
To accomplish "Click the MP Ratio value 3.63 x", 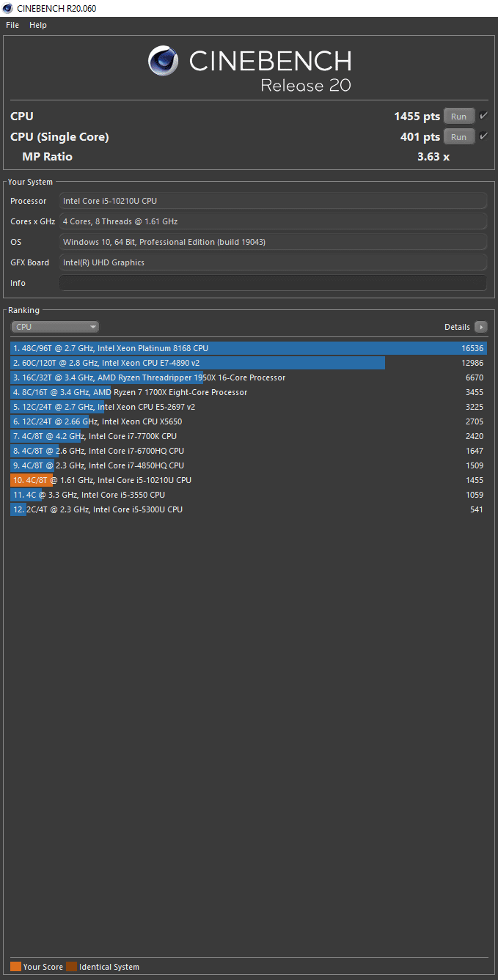I will [x=433, y=156].
